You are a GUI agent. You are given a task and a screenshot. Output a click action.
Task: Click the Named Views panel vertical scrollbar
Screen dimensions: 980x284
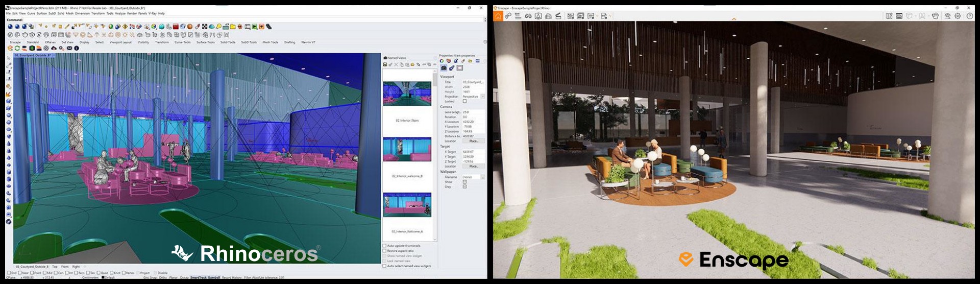tap(435, 154)
